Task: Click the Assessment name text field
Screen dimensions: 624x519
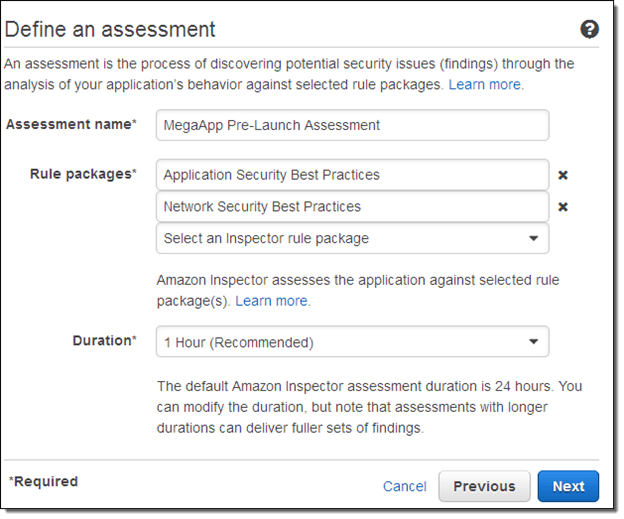Action: [x=353, y=125]
